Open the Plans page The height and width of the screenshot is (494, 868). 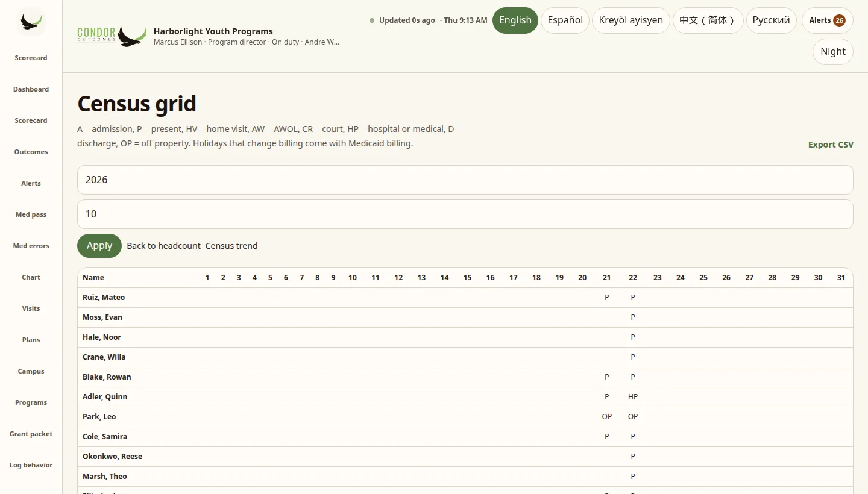[x=31, y=340]
